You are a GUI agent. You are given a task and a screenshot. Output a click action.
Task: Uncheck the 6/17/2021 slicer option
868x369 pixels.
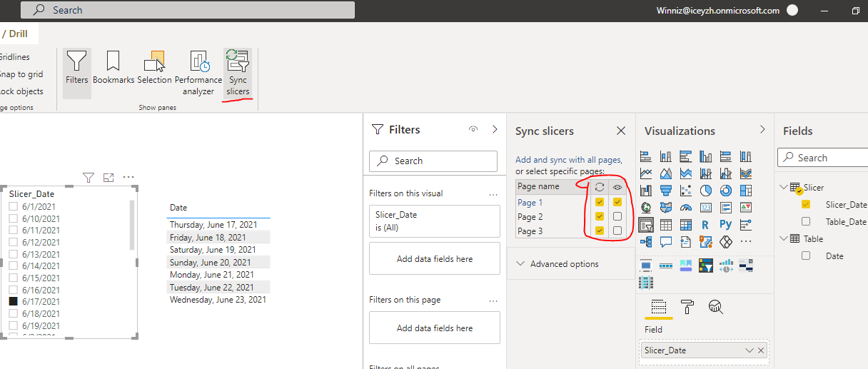pyautogui.click(x=13, y=302)
